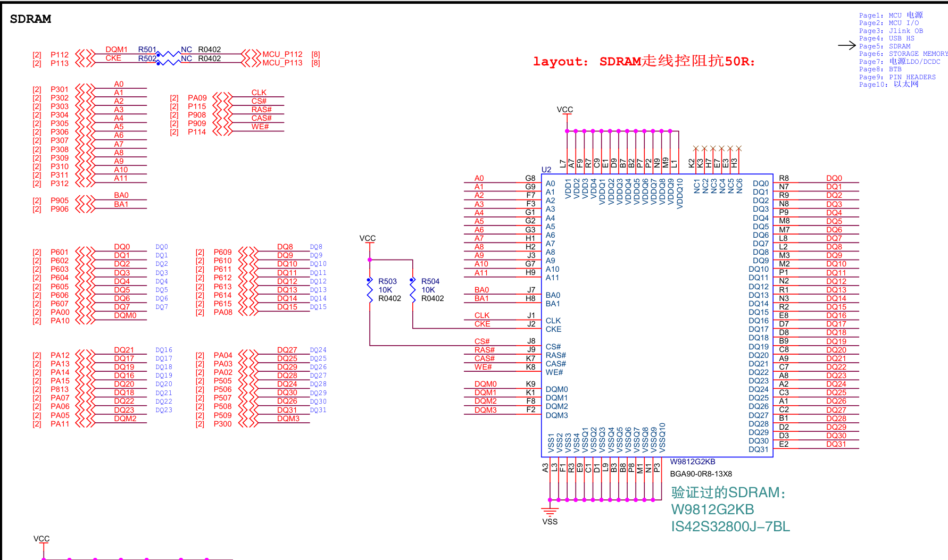Open Page1: MCU entry in page index
The image size is (948, 560).
point(891,15)
